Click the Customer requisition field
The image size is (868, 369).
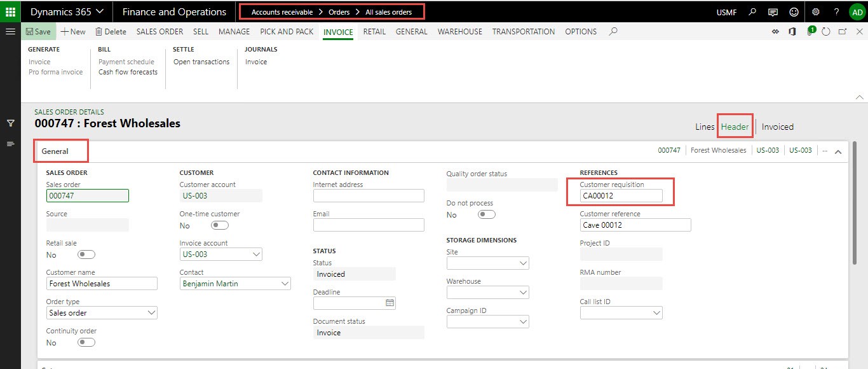621,196
